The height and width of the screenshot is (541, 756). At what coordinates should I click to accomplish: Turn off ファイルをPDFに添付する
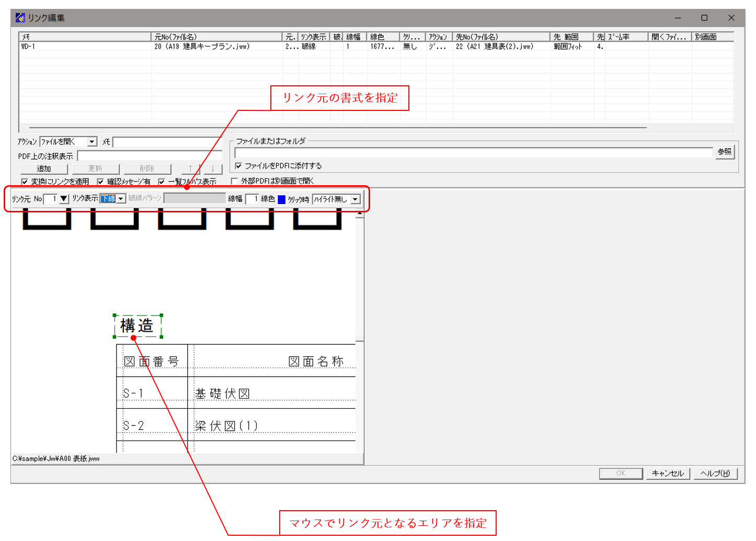click(238, 165)
